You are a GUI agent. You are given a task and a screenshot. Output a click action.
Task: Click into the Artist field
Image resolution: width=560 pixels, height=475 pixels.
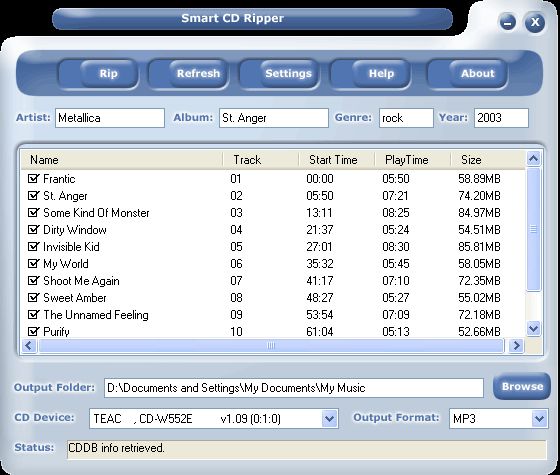point(110,118)
